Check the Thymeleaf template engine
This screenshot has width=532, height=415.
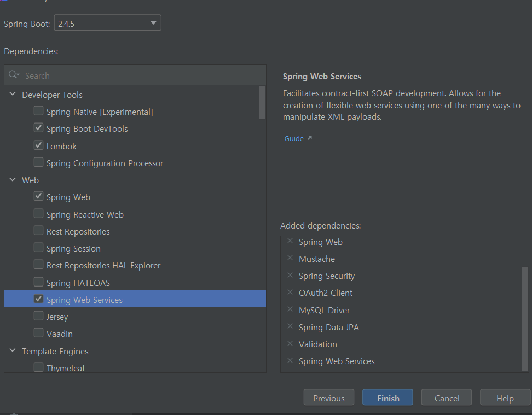[39, 367]
